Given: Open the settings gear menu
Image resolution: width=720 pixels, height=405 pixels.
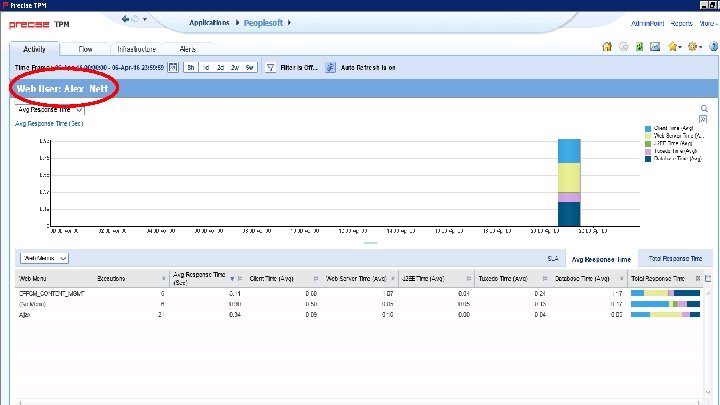Looking at the screenshot, I should click(x=695, y=46).
